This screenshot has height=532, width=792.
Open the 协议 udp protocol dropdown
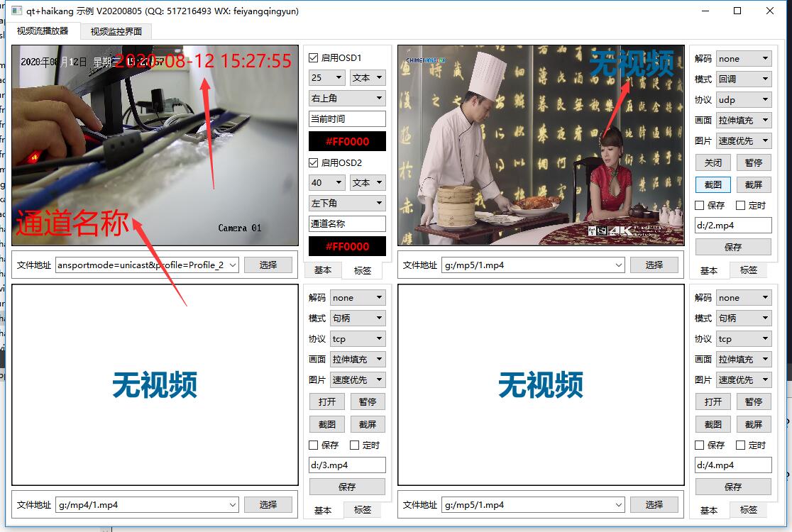tap(744, 99)
